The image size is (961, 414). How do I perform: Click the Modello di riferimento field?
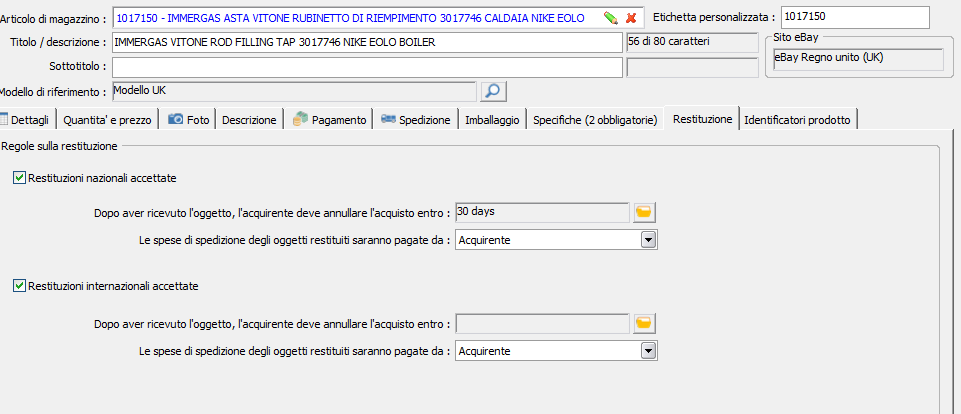[294, 91]
